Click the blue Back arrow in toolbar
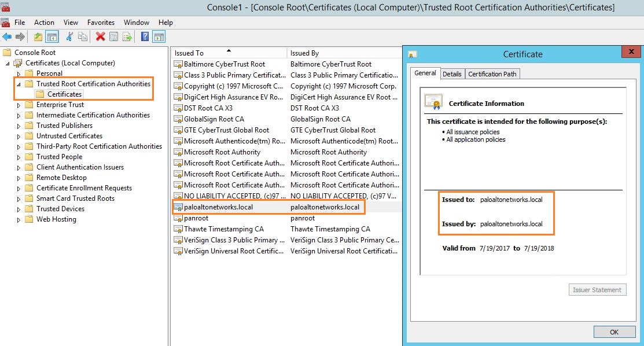The height and width of the screenshot is (346, 644). point(7,37)
